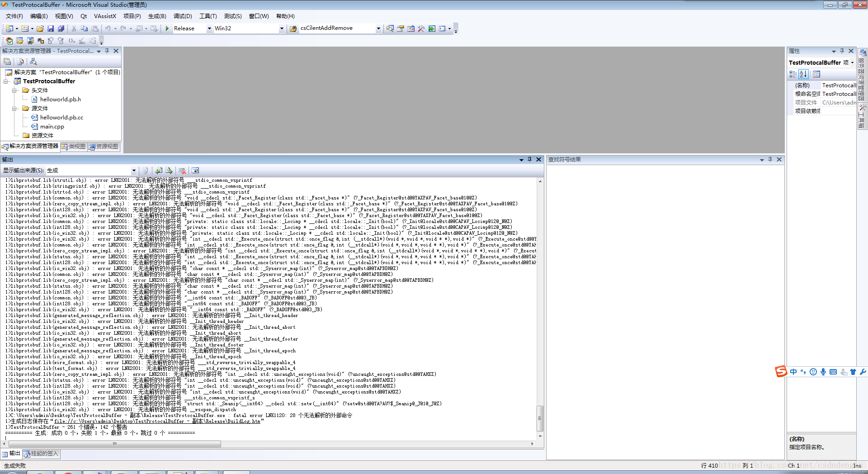Click Sogou IME Chinese mode indicator

793,372
